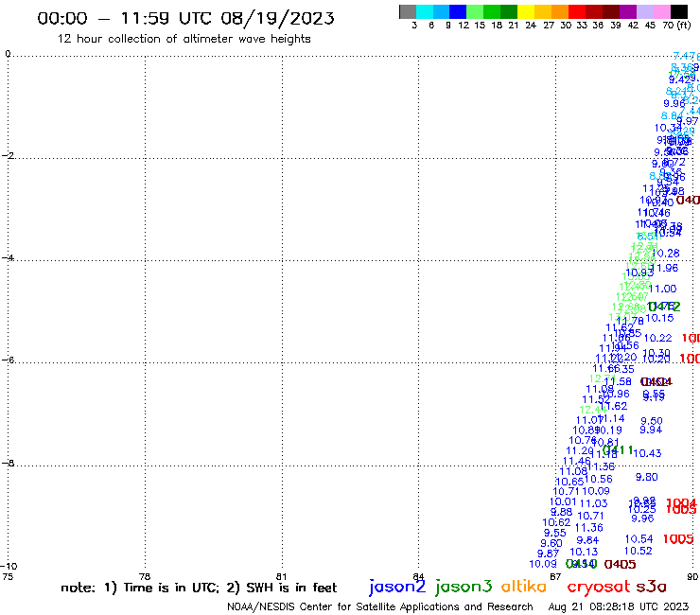
Task: Click the longitude axis label '78'
Action: pos(145,576)
